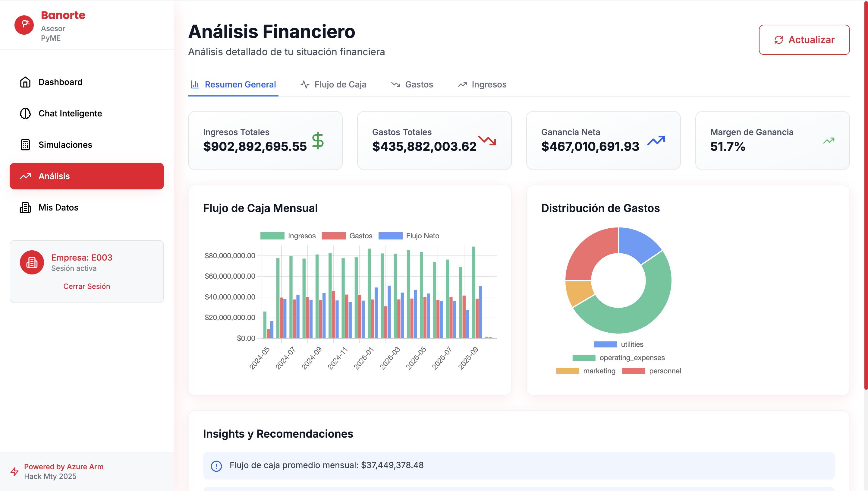
Task: Click the Simulaciones calculator icon
Action: pos(25,145)
